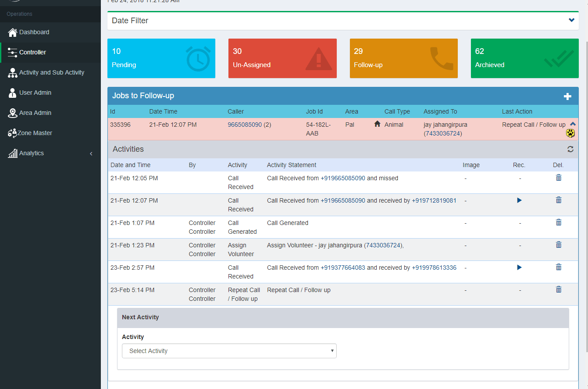Open the 29 Follow-up card

(x=404, y=58)
